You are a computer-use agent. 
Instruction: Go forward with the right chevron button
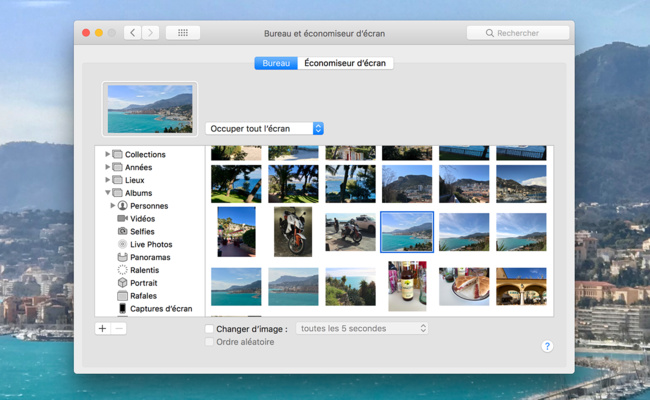point(150,33)
